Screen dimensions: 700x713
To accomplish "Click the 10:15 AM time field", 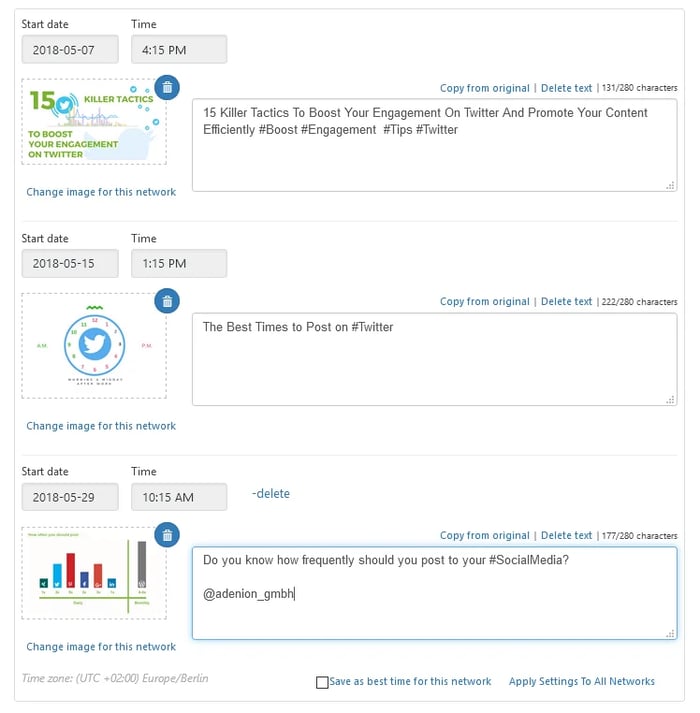I will [x=179, y=497].
